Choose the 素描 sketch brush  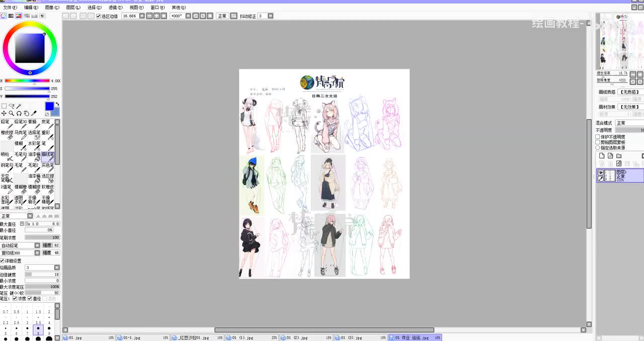[34, 124]
